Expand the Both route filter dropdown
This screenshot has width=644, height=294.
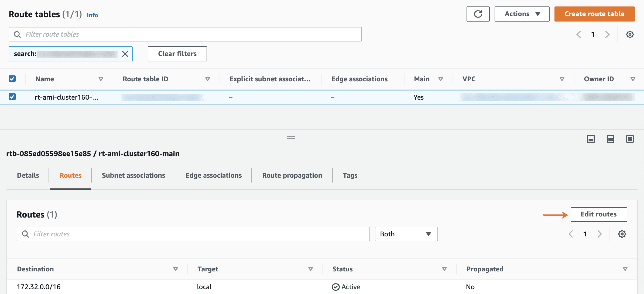(x=406, y=234)
